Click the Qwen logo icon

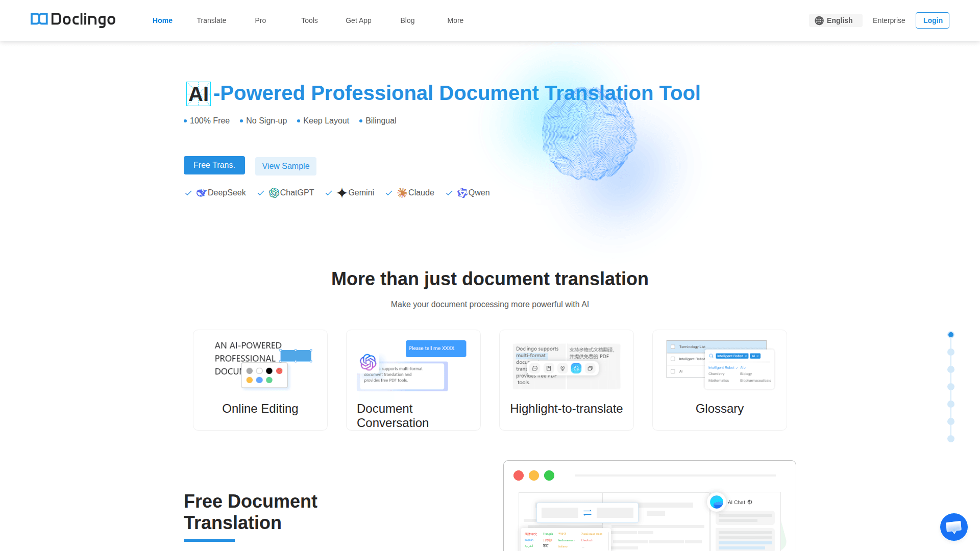point(462,193)
